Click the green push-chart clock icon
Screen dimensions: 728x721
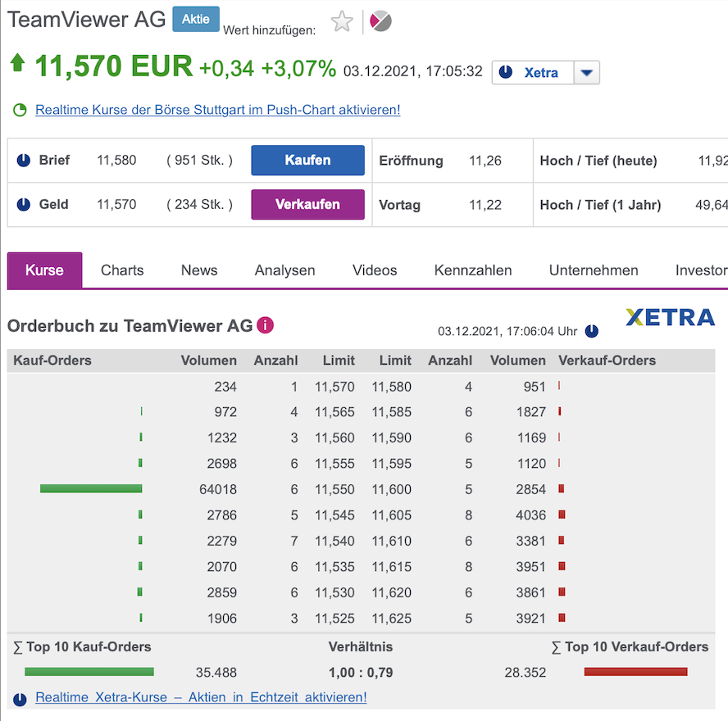pyautogui.click(x=20, y=110)
